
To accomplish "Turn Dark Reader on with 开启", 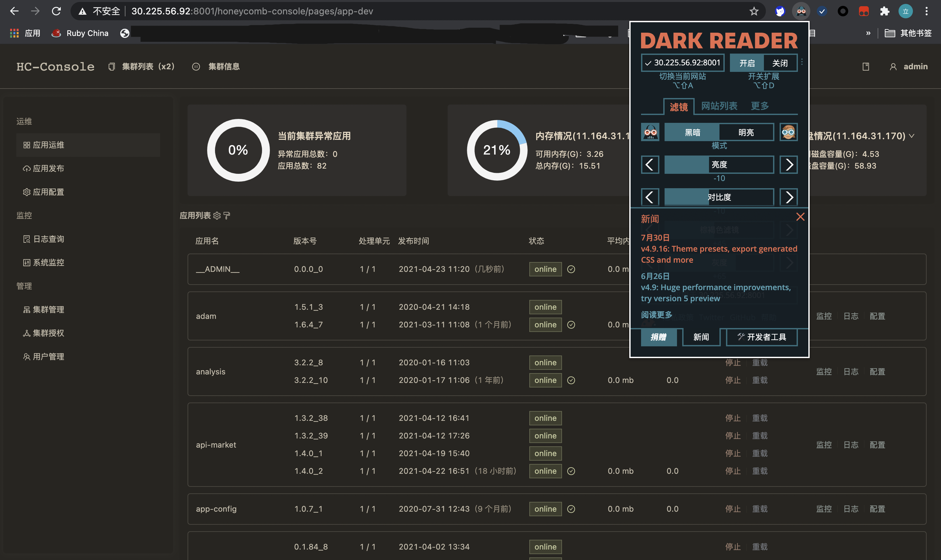I will (747, 63).
